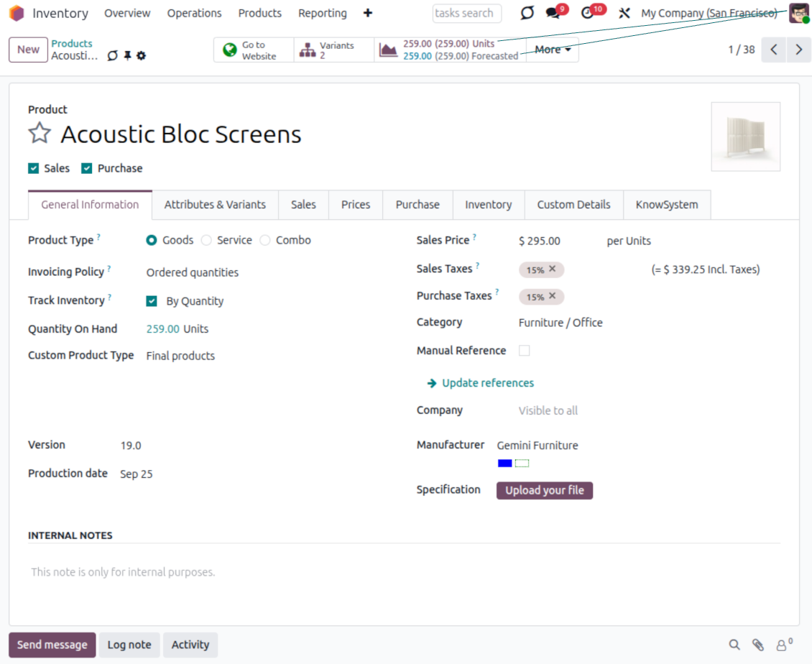Image resolution: width=812 pixels, height=664 pixels.
Task: Open the messages chat icon in navbar
Action: tap(553, 13)
